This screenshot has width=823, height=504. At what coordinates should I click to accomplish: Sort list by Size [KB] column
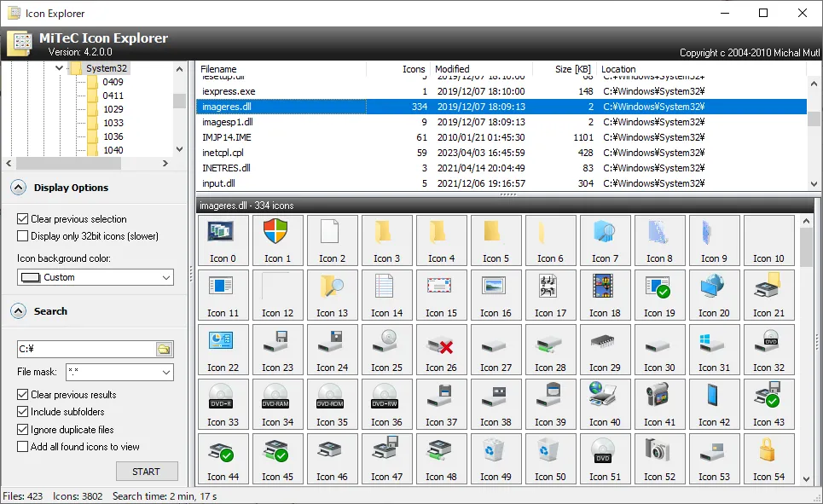pos(565,69)
